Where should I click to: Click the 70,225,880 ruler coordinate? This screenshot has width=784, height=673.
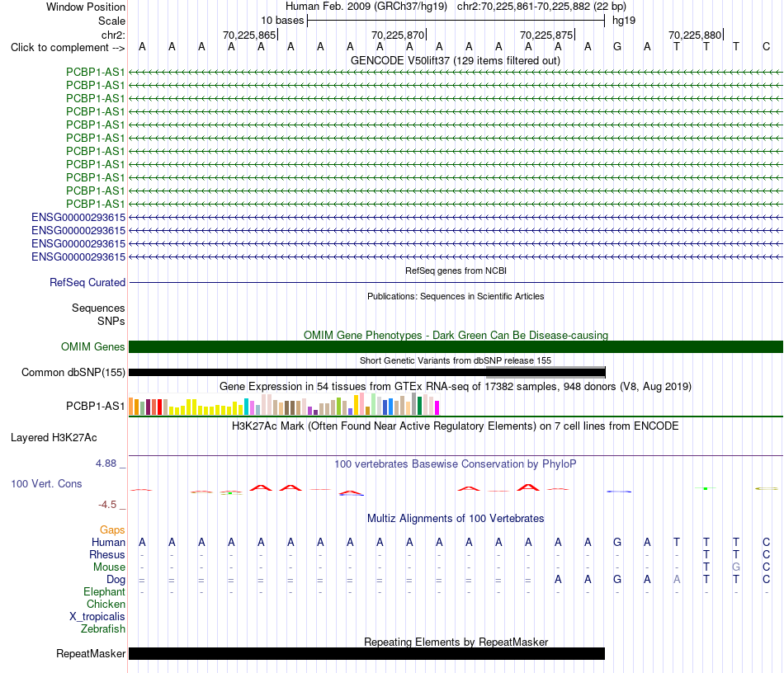(695, 35)
